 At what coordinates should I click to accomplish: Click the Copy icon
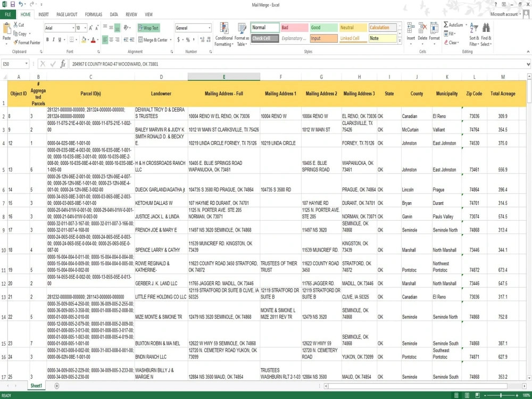coord(15,34)
